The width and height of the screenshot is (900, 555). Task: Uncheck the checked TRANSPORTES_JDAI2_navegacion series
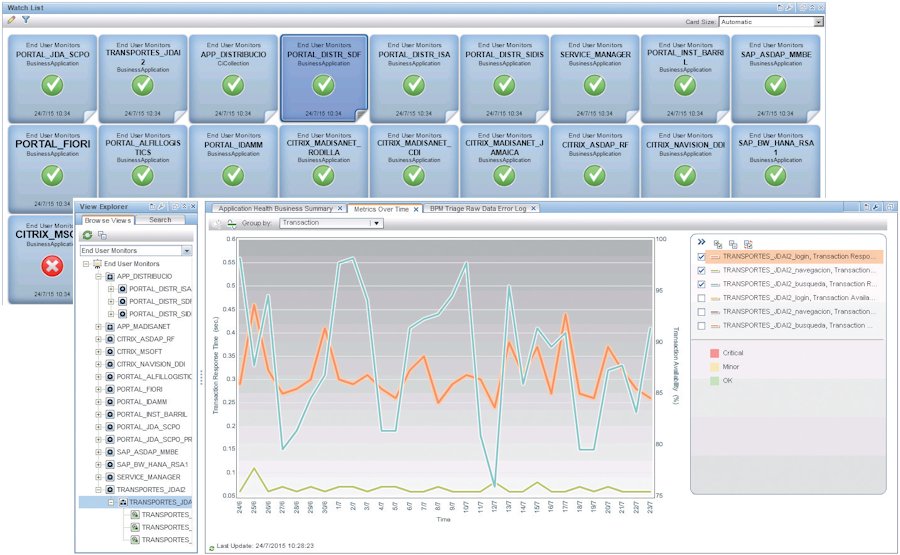(701, 271)
